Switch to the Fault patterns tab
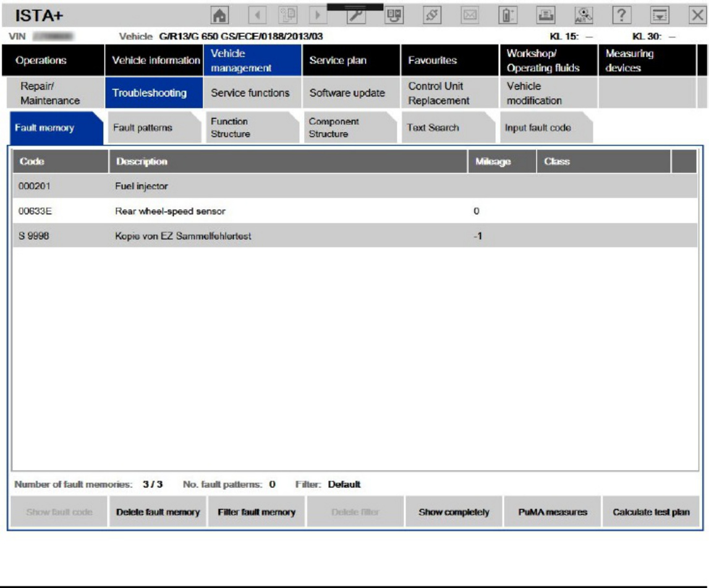Image resolution: width=709 pixels, height=588 pixels. pos(155,128)
